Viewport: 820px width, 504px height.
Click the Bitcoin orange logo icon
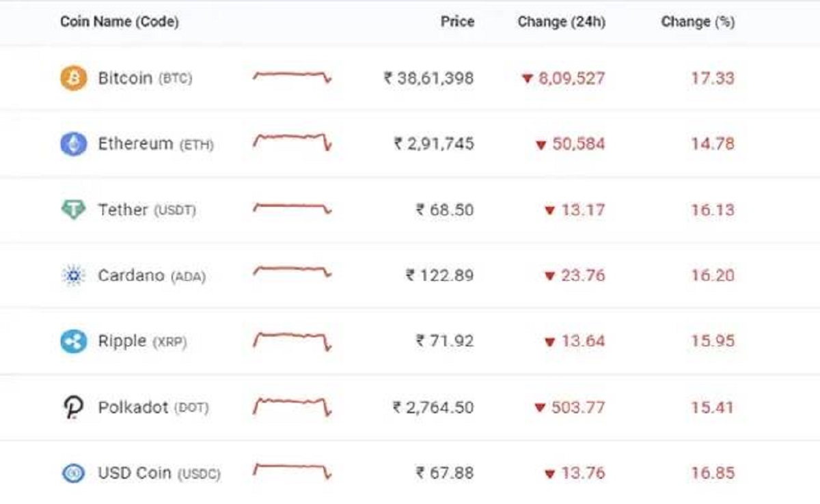coord(73,78)
